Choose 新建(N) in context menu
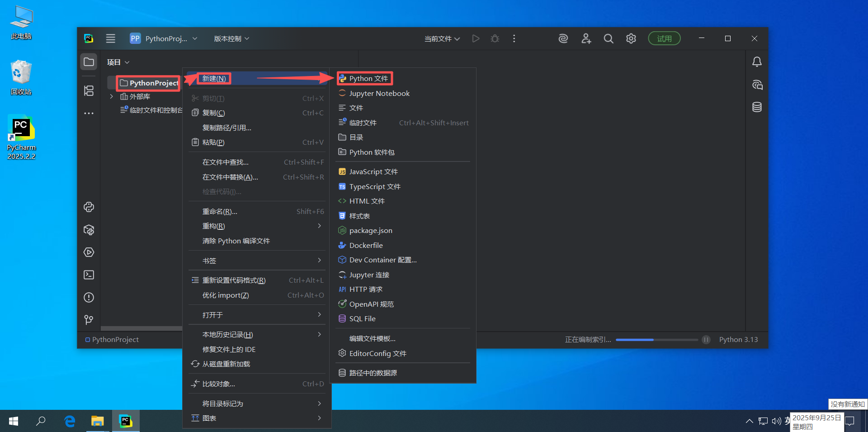The height and width of the screenshot is (432, 868). click(x=257, y=78)
